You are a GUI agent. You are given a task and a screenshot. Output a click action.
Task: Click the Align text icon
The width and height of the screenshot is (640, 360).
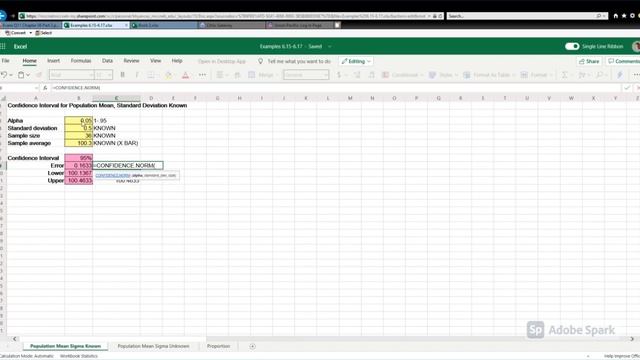click(x=220, y=75)
